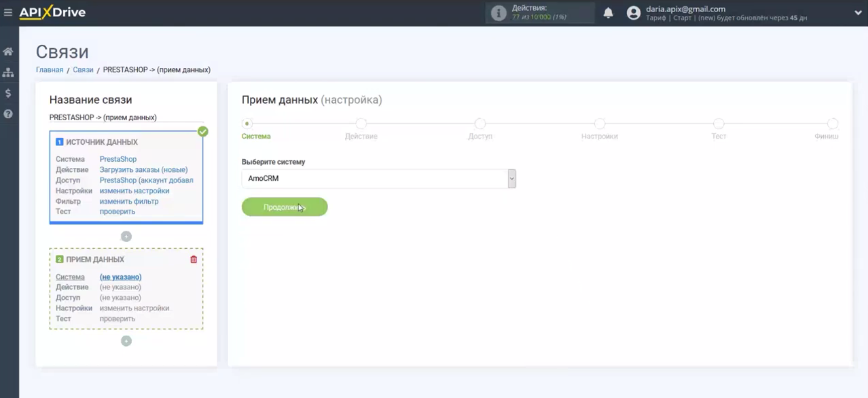Open the AmoCRM system dropdown
Image resolution: width=868 pixels, height=398 pixels.
click(x=378, y=178)
